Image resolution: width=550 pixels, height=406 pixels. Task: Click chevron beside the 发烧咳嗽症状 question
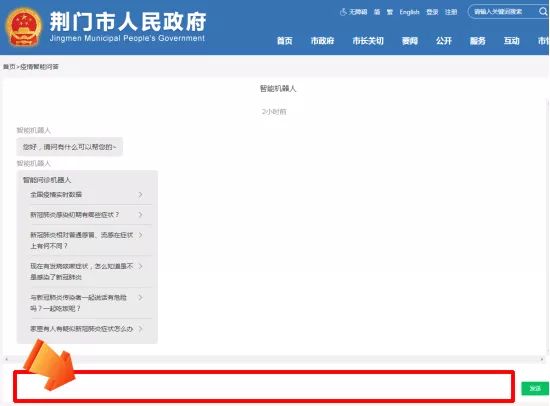140,266
